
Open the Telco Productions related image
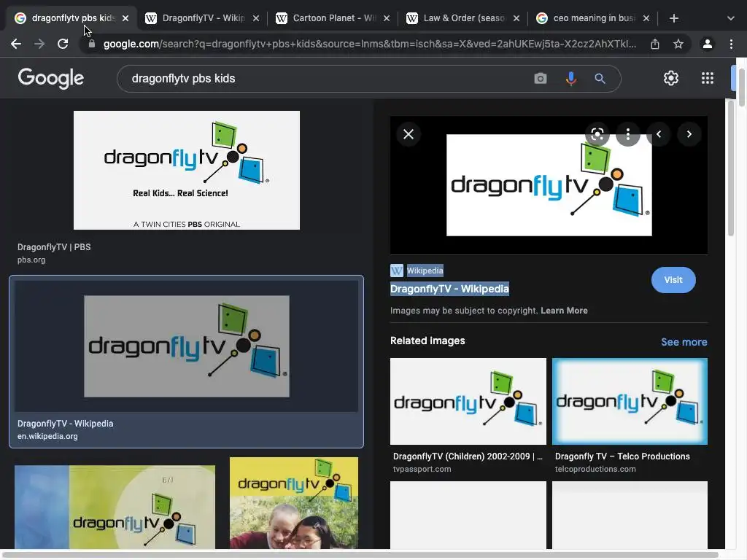(630, 401)
